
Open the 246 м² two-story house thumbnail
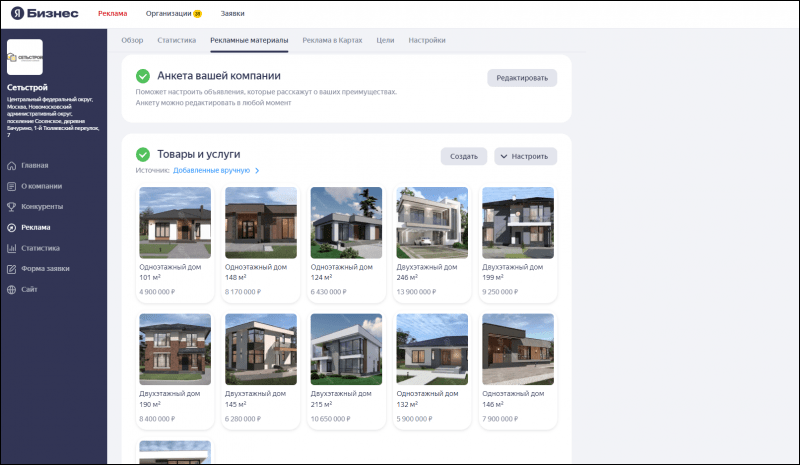(x=432, y=223)
